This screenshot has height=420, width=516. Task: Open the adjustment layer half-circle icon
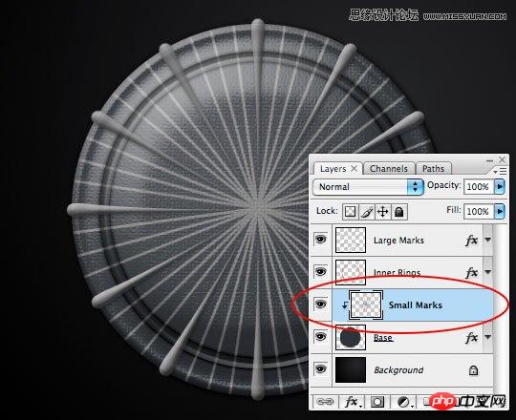(x=404, y=401)
